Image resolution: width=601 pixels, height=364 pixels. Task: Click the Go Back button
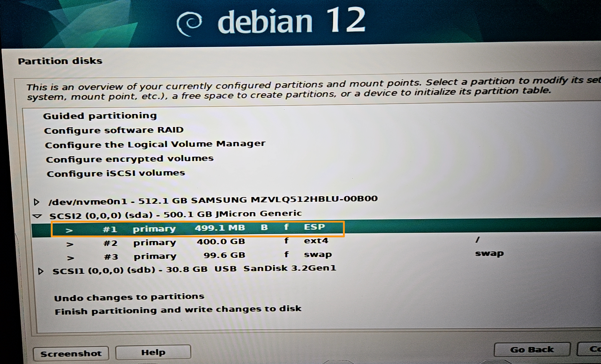[x=532, y=350]
